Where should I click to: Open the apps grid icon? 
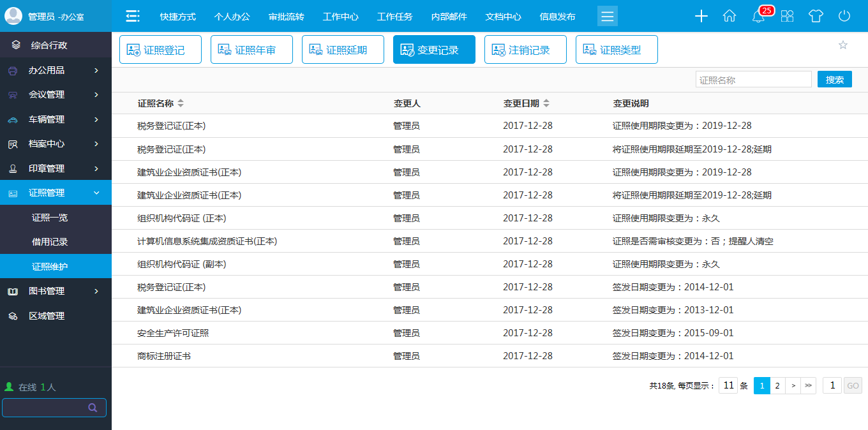[787, 16]
